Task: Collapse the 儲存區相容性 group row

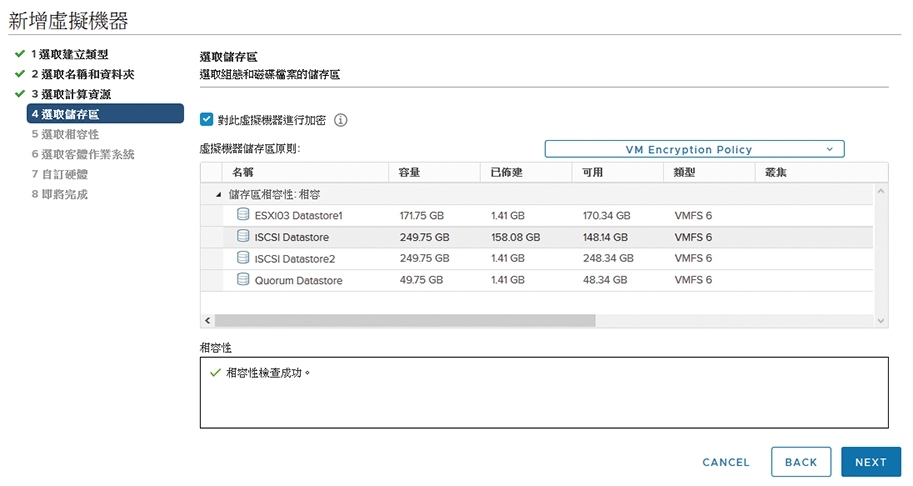Action: click(x=219, y=194)
